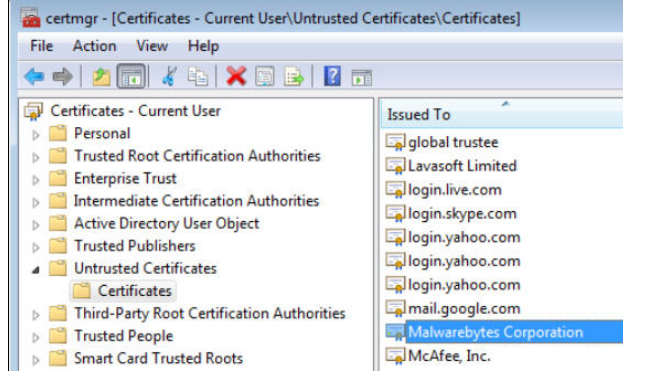Click Show/Hide Action Pane toolbar icon
Viewport: 672px width, 373px height.
coord(361,78)
